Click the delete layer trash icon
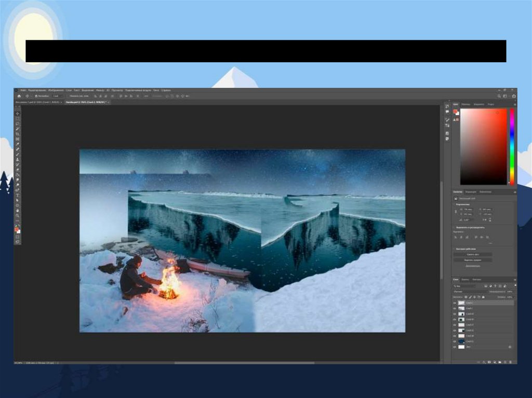 tap(510, 362)
